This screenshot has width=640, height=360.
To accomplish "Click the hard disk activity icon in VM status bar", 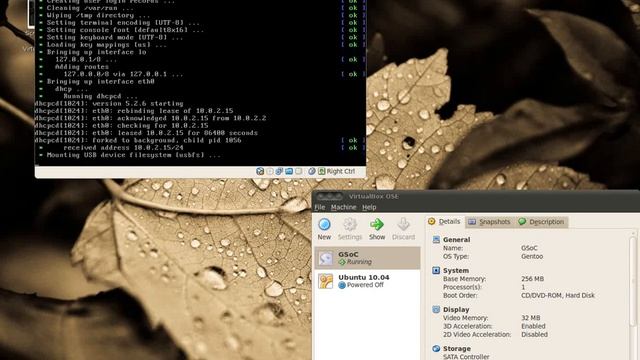I will coord(260,171).
